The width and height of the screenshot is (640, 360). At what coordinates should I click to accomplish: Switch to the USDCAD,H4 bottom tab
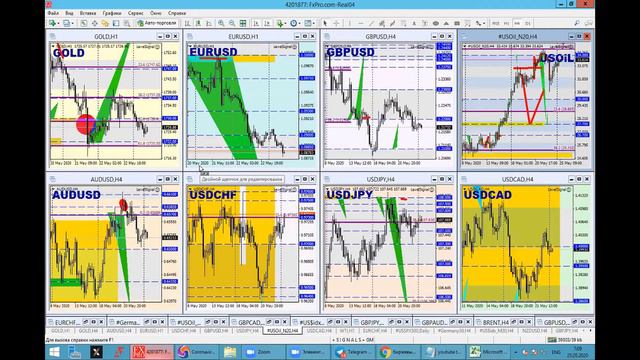coord(319,331)
